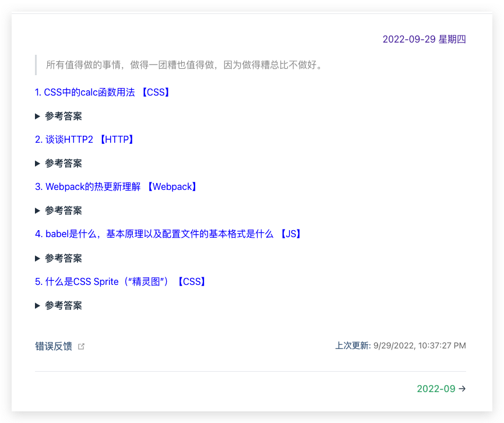Viewport: 504px width, 423px height.
Task: Expand the answer triangle under the HTTP2 question
Action: [38, 163]
